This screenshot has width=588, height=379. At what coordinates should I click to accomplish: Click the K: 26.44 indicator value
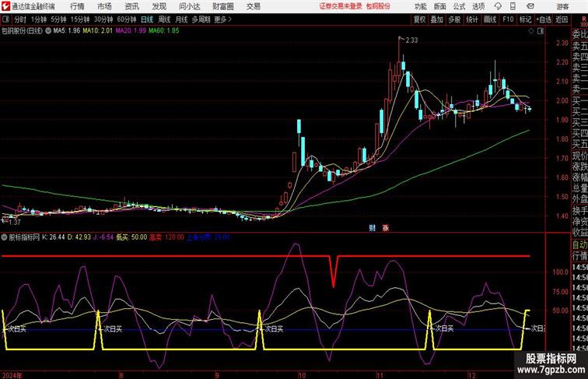click(53, 237)
